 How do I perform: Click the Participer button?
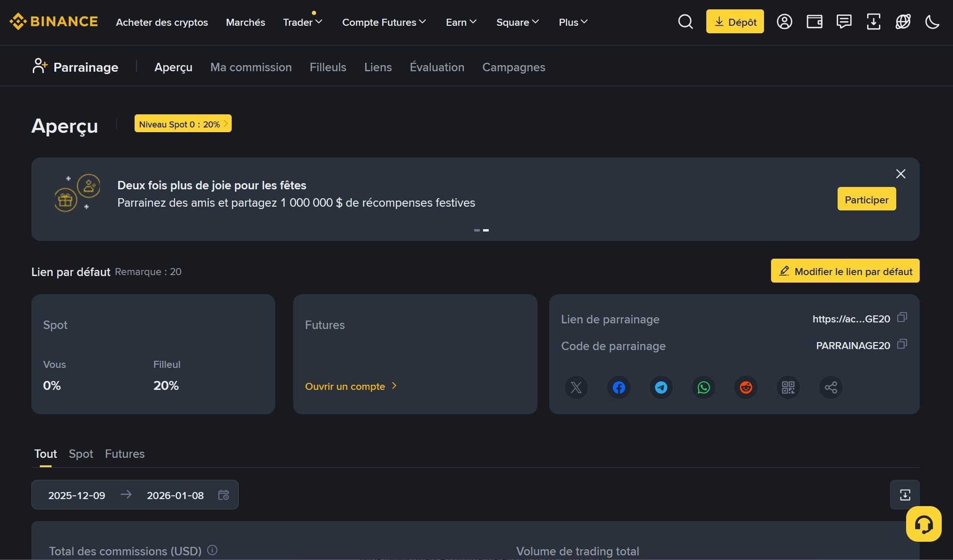click(x=866, y=200)
